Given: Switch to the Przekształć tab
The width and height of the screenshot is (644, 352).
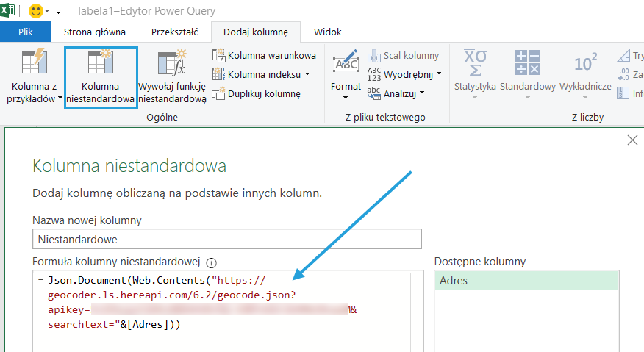Looking at the screenshot, I should coord(173,32).
